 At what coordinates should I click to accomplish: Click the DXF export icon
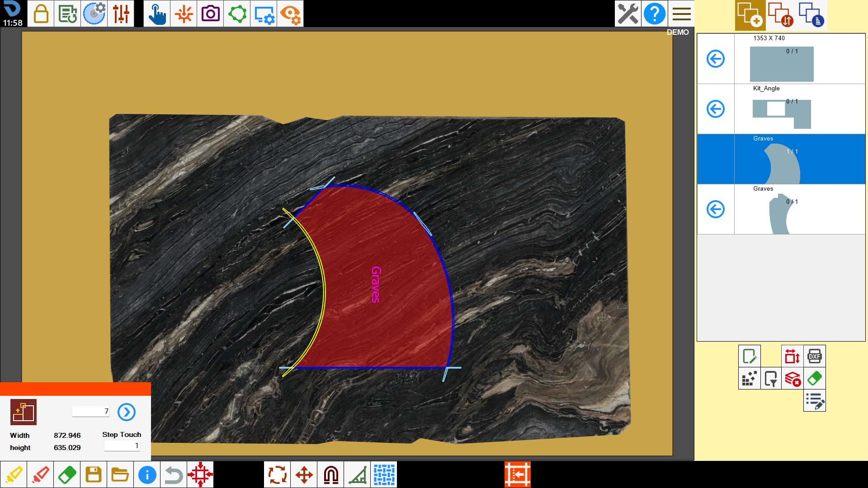(x=815, y=356)
